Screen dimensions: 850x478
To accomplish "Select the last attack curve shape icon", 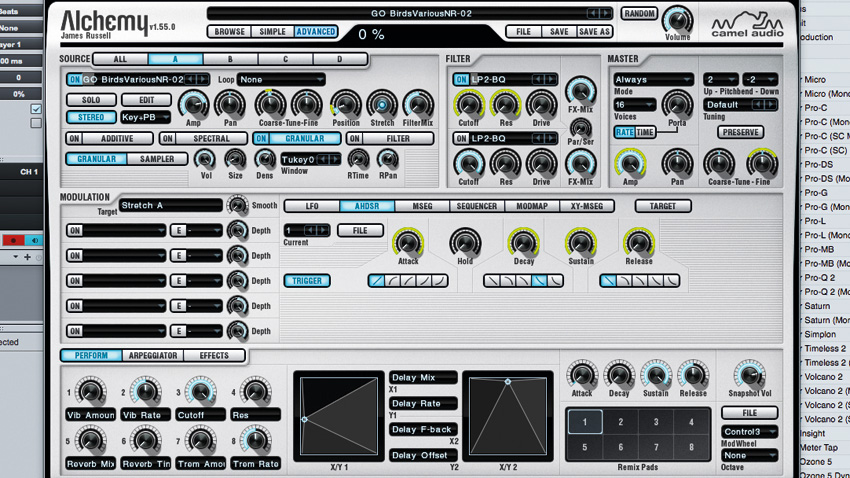I will pos(440,281).
